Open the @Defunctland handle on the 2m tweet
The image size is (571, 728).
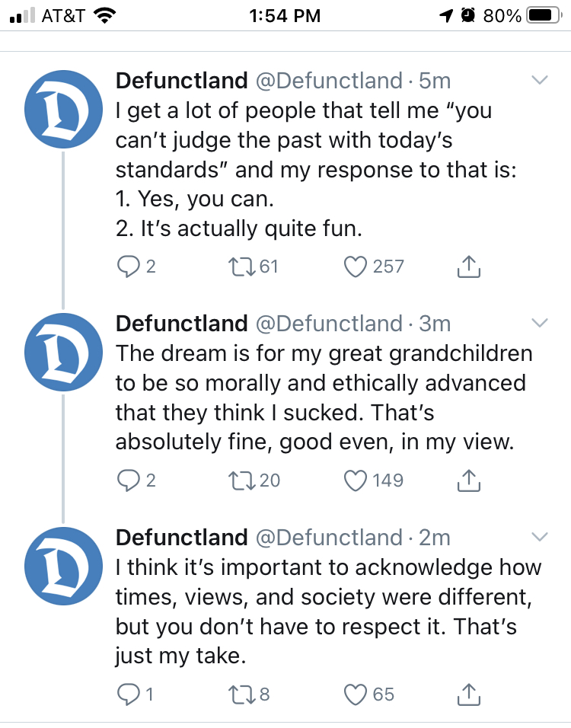click(329, 538)
